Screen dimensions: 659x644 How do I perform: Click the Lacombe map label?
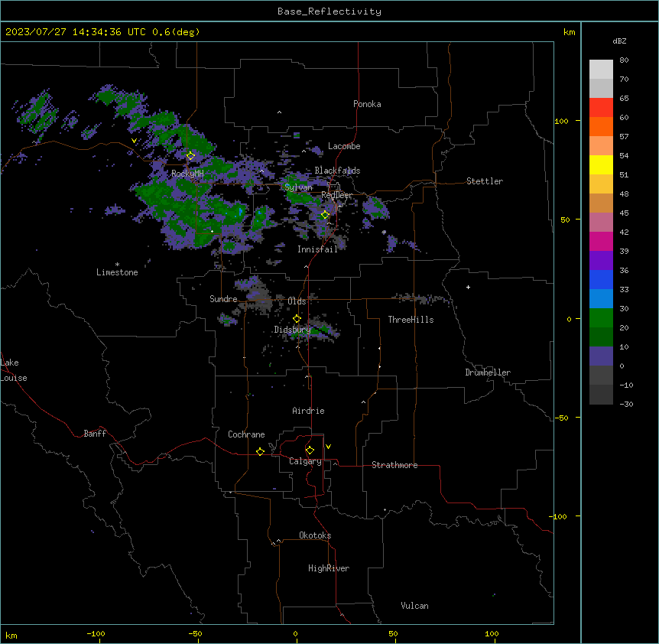(x=344, y=146)
